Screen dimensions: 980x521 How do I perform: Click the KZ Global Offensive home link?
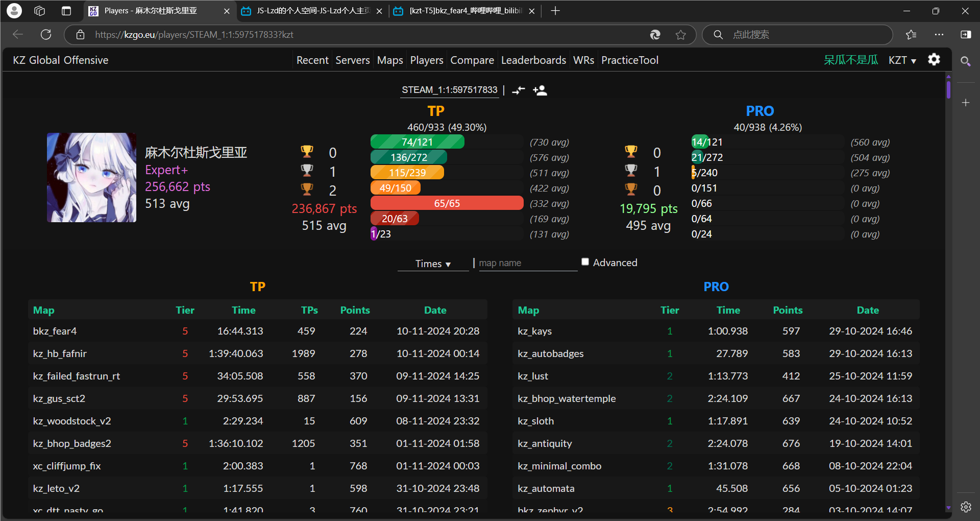coord(61,60)
